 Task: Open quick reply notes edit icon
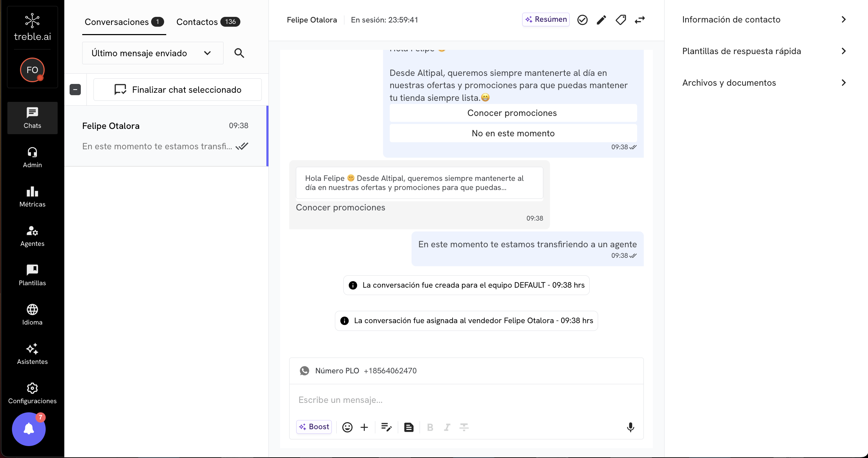(387, 427)
